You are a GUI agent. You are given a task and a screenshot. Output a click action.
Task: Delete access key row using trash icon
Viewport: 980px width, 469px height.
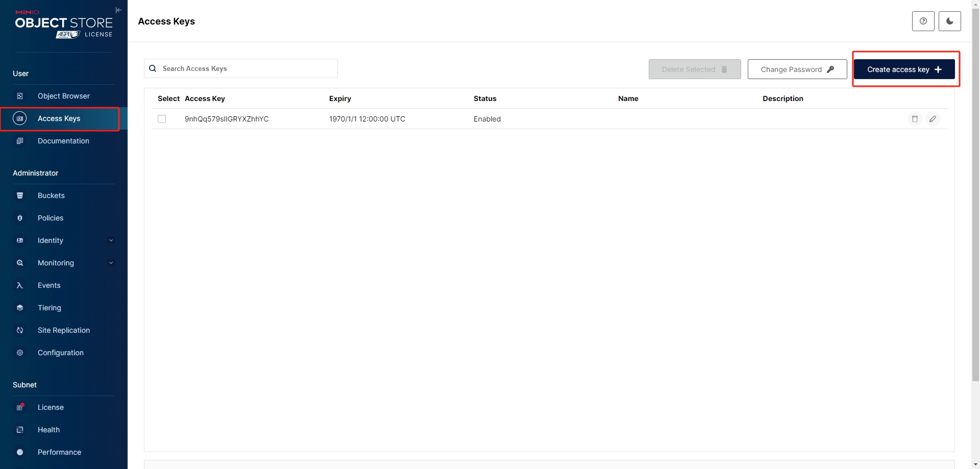pos(915,119)
